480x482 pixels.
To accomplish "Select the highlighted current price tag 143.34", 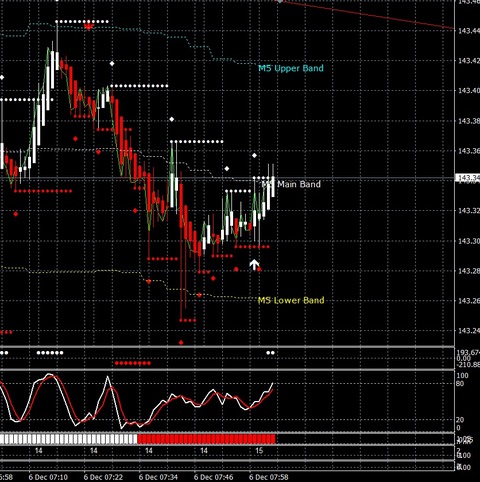I will (x=467, y=177).
